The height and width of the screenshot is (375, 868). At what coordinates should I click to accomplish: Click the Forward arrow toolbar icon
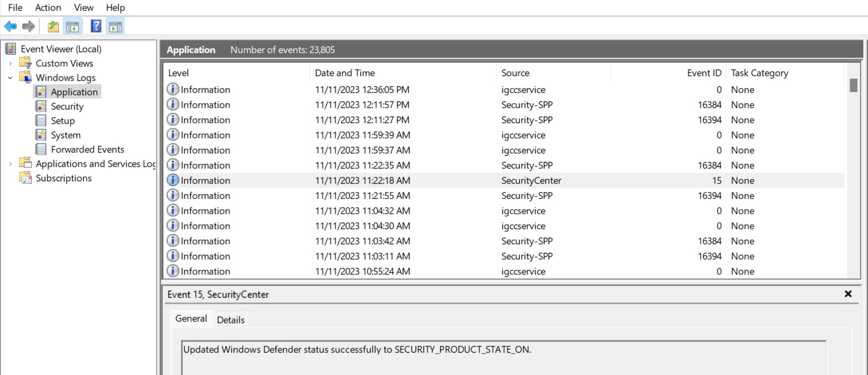[x=28, y=26]
